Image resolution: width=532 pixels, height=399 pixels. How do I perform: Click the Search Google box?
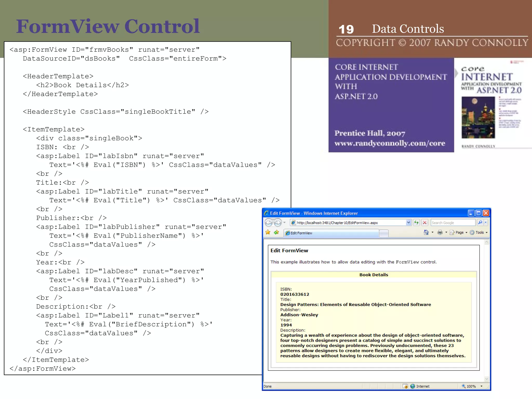pos(453,223)
